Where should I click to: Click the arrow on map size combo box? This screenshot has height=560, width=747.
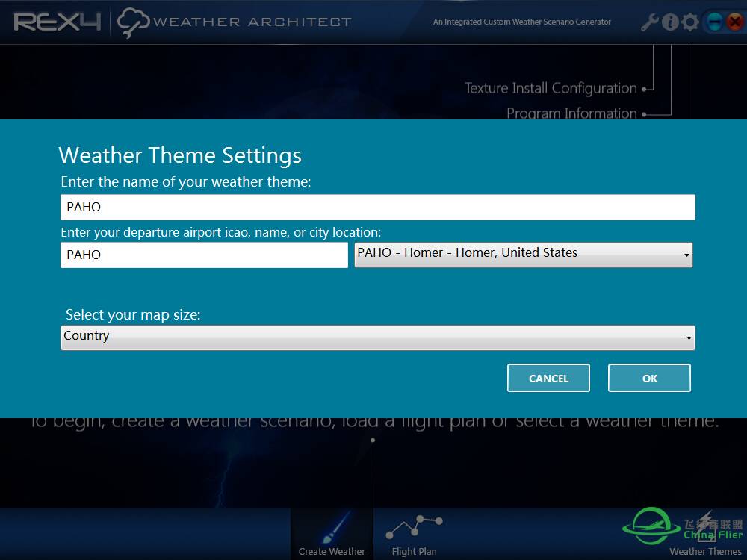click(x=688, y=338)
